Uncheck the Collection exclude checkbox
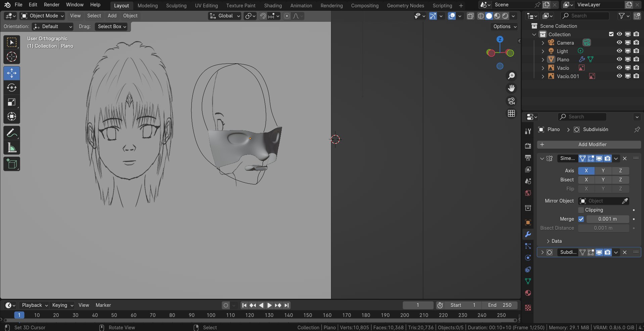The width and height of the screenshot is (644, 331). [611, 34]
